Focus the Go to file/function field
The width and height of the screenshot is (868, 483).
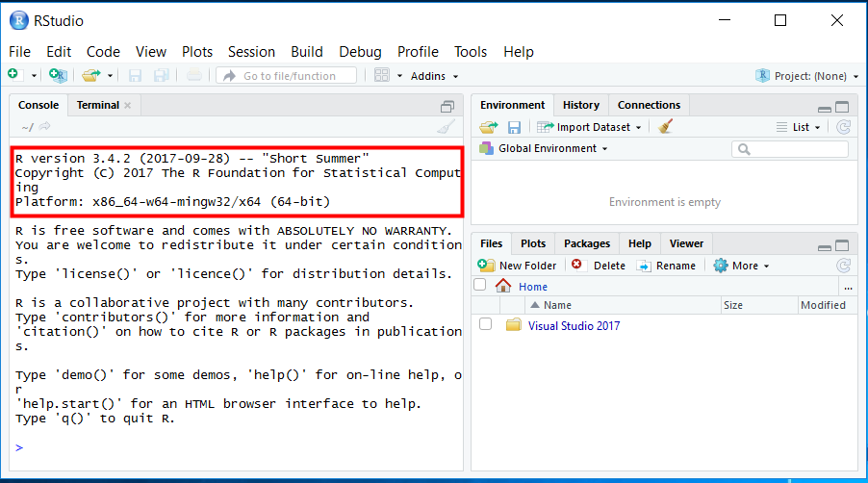286,76
